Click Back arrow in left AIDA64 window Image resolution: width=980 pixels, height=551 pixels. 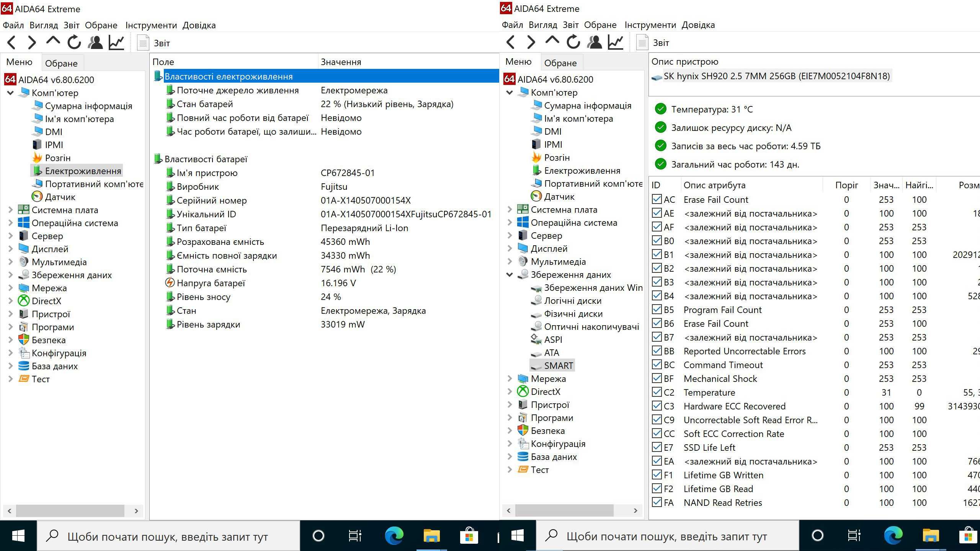(x=11, y=42)
